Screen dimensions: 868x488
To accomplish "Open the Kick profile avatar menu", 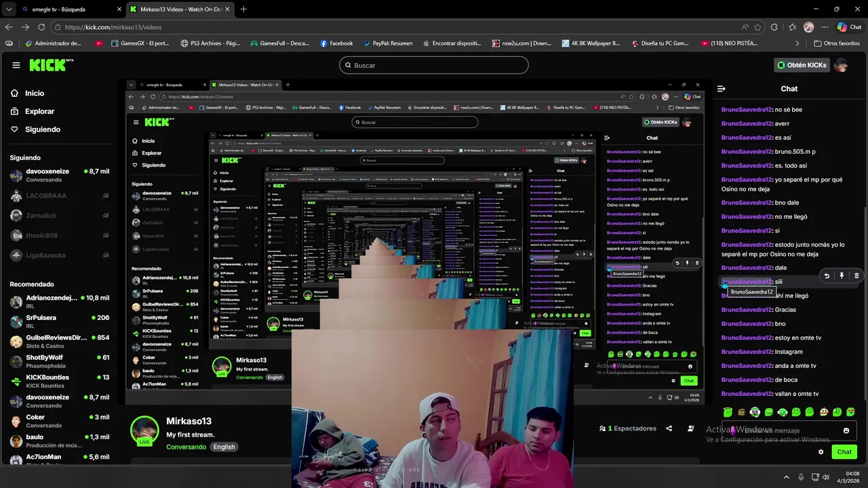I will [x=841, y=65].
